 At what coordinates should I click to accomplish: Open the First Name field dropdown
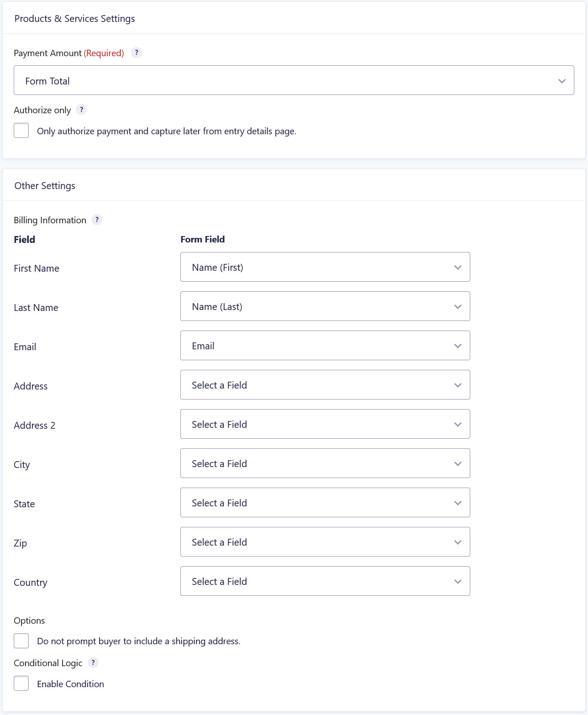pyautogui.click(x=325, y=267)
